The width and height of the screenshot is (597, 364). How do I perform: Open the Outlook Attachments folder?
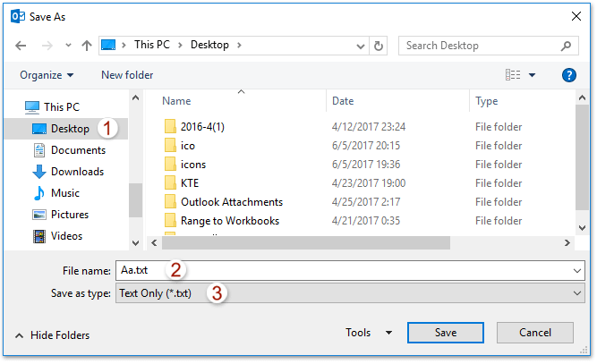[231, 202]
